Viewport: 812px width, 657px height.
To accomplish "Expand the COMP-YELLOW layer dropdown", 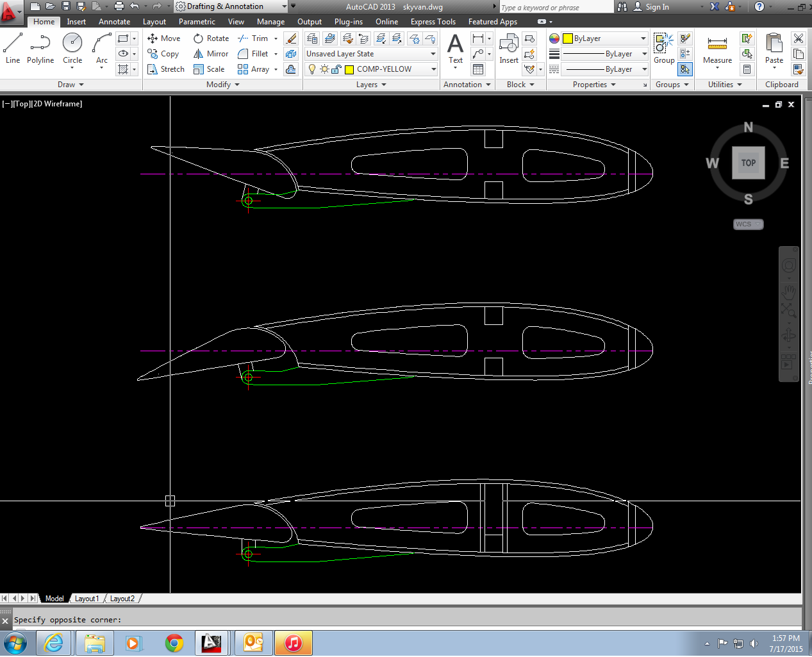I will pos(433,69).
